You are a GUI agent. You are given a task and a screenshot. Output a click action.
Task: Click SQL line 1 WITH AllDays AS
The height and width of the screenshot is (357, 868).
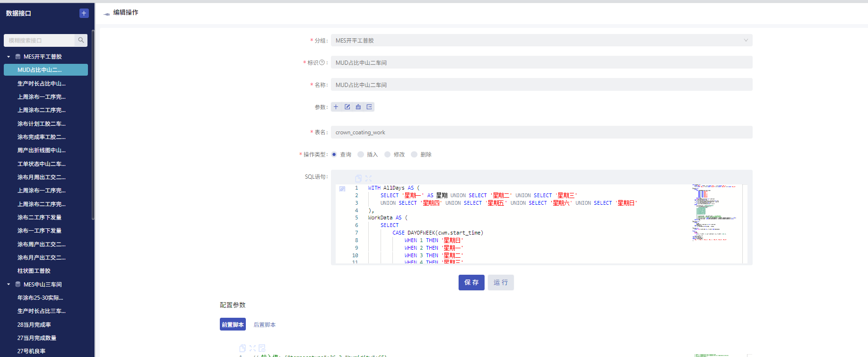[x=394, y=188]
